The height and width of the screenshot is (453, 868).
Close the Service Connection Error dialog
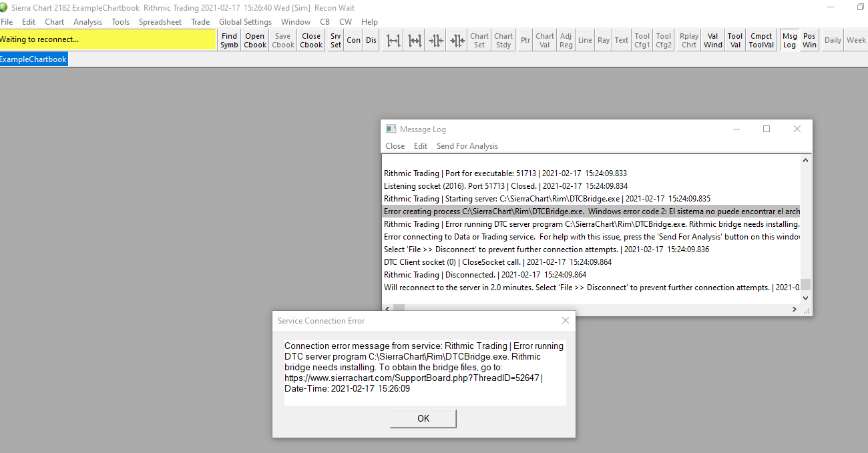[x=566, y=320]
